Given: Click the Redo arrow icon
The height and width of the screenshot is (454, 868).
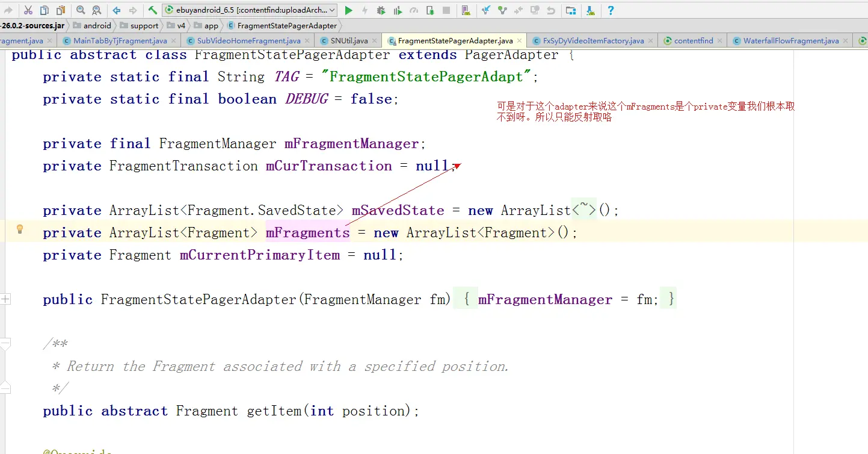Looking at the screenshot, I should point(9,10).
